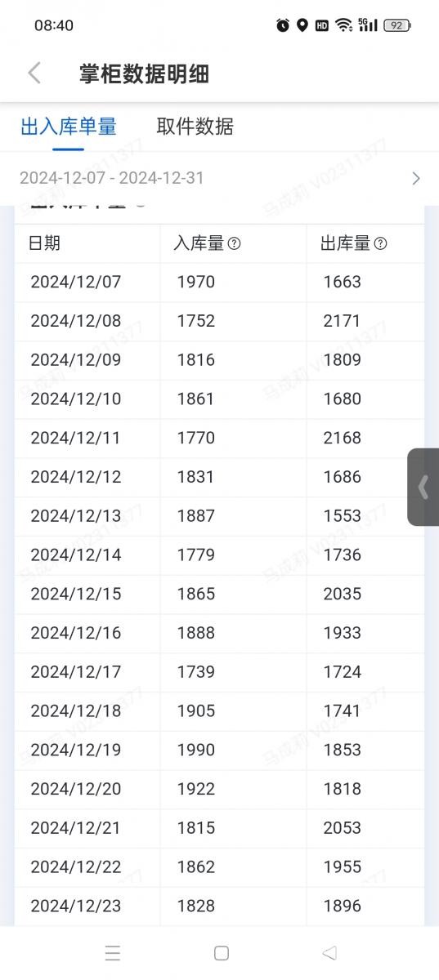Expand the floating side panel handle

tap(423, 487)
